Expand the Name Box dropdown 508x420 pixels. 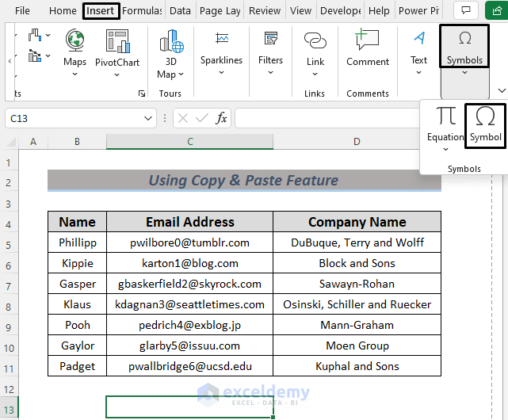tap(148, 118)
